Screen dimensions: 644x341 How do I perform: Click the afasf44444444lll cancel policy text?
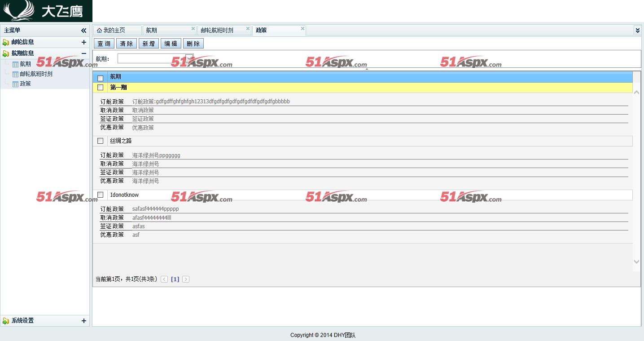click(x=152, y=218)
